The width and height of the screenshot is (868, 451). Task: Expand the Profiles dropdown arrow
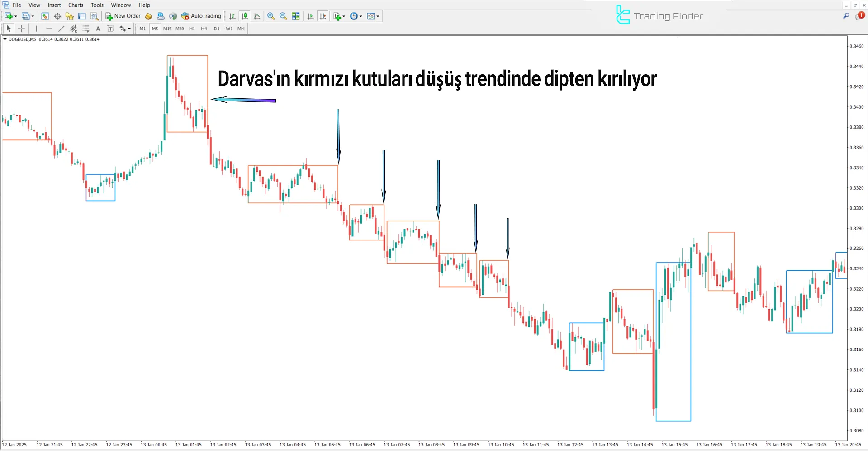point(33,16)
